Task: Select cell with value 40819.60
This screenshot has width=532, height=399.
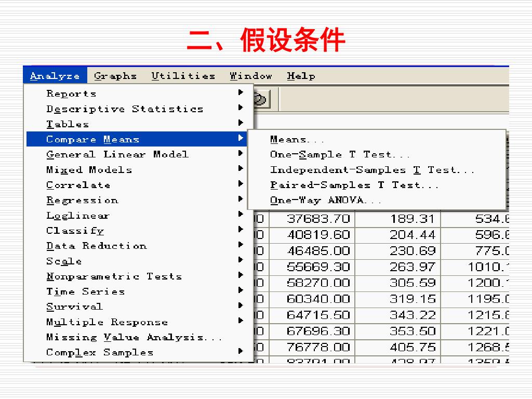Action: pos(312,234)
